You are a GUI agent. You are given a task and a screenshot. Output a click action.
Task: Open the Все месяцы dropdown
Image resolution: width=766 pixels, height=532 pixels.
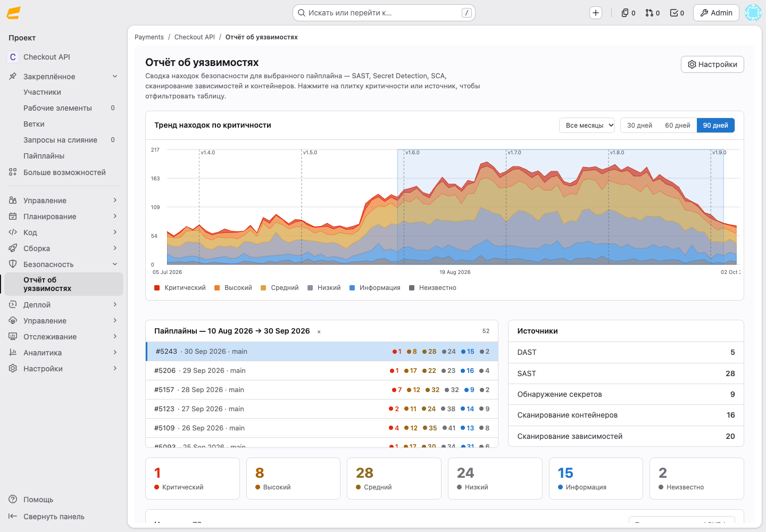(x=587, y=126)
